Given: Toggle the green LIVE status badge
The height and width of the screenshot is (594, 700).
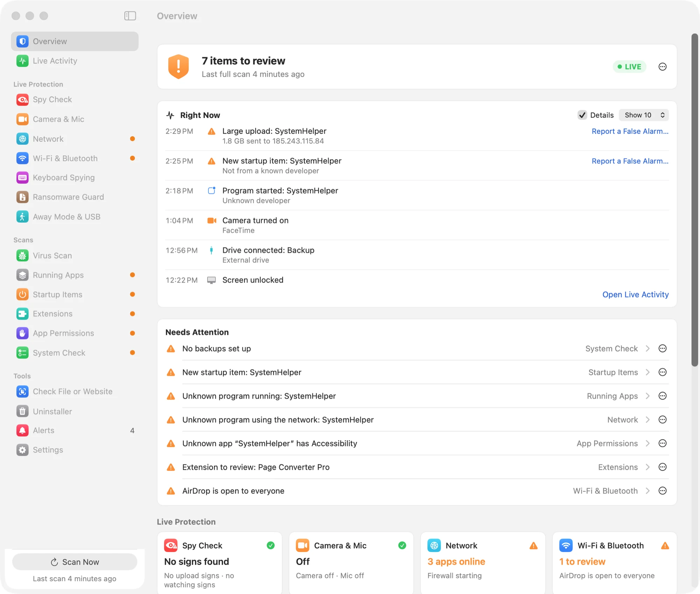Looking at the screenshot, I should click(629, 67).
